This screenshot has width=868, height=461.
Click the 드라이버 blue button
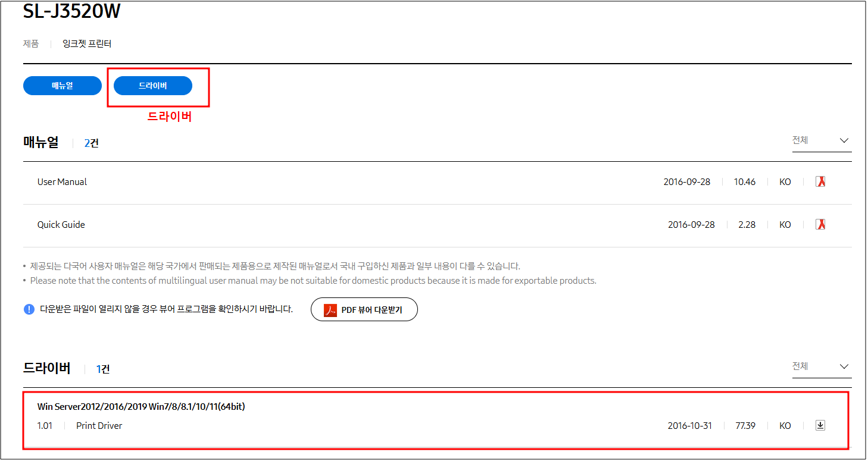(153, 86)
